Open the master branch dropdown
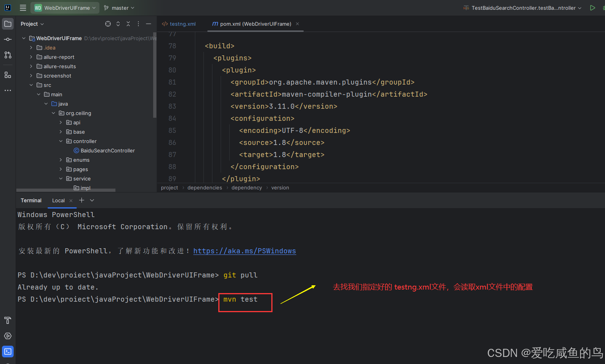The image size is (605, 364). (x=119, y=8)
